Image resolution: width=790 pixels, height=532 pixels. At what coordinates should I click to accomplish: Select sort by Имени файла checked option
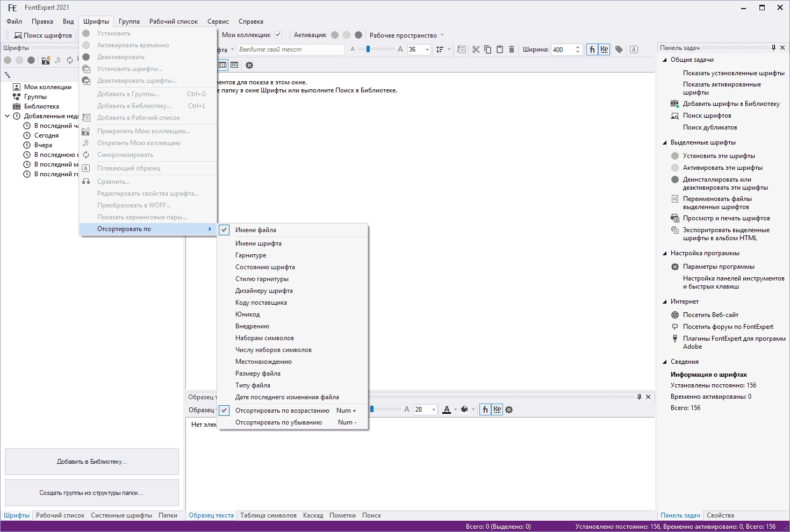(x=293, y=230)
